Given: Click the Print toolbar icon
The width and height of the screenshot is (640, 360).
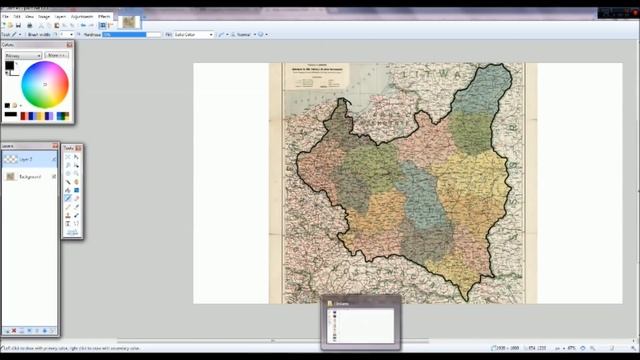Looking at the screenshot, I should [x=30, y=25].
